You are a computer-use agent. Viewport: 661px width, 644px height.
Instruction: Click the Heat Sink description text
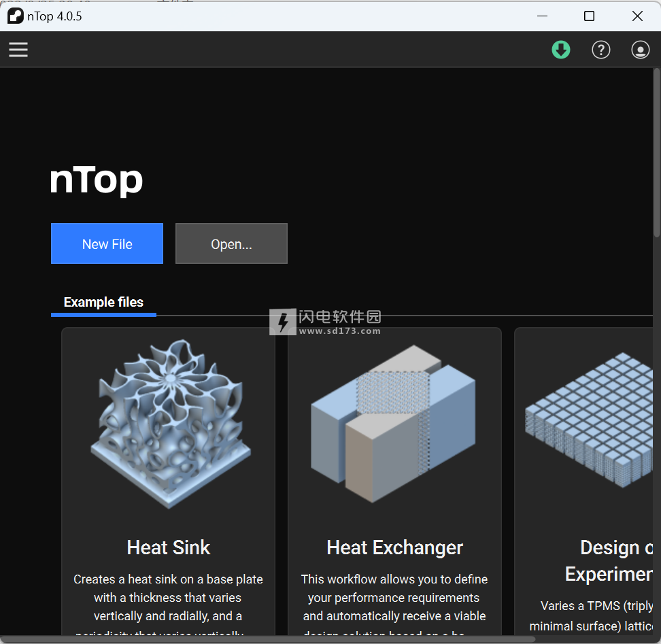click(x=168, y=604)
